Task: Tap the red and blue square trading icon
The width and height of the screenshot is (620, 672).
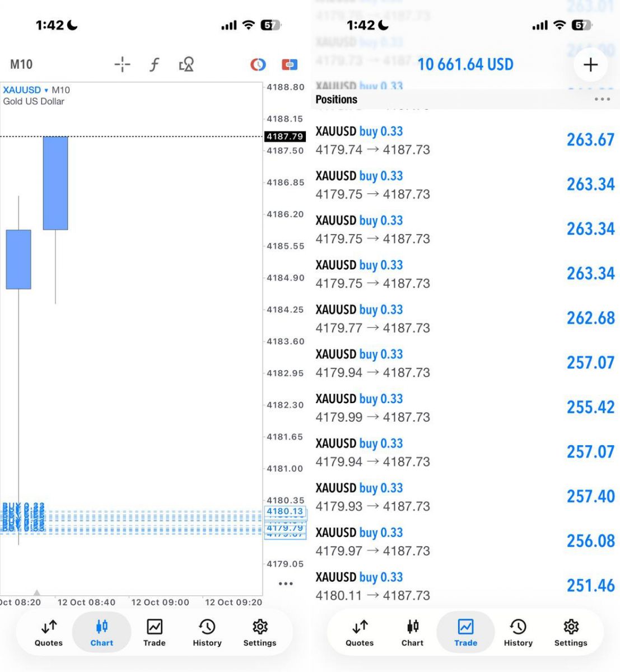Action: pyautogui.click(x=290, y=64)
